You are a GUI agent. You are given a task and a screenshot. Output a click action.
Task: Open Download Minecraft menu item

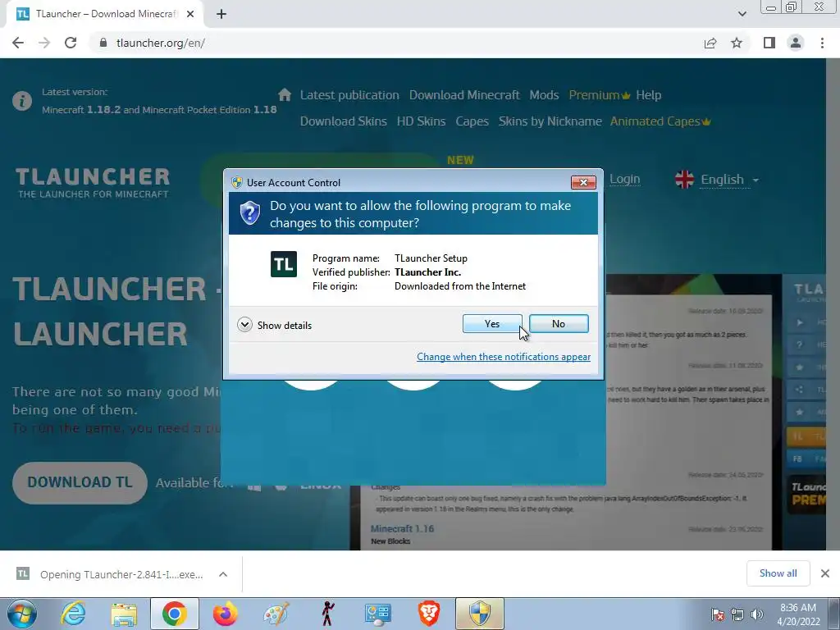(x=464, y=95)
